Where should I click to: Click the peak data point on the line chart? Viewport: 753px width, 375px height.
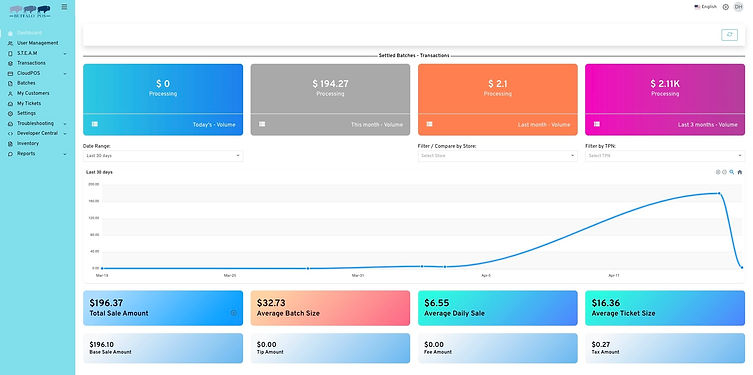click(719, 194)
